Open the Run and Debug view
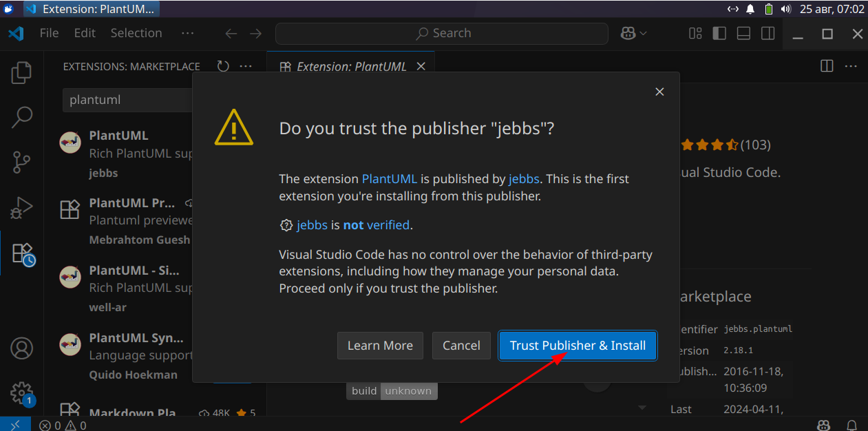 point(22,207)
